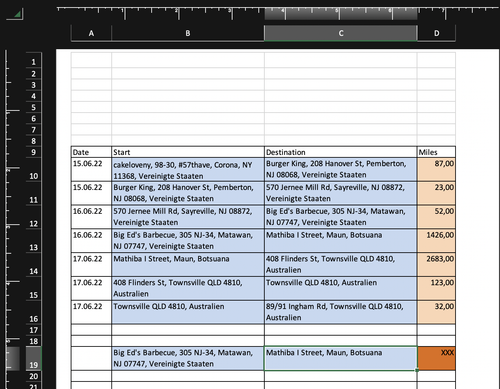Click the orange XXX cell
Screen dimensions: 500x389
point(436,358)
